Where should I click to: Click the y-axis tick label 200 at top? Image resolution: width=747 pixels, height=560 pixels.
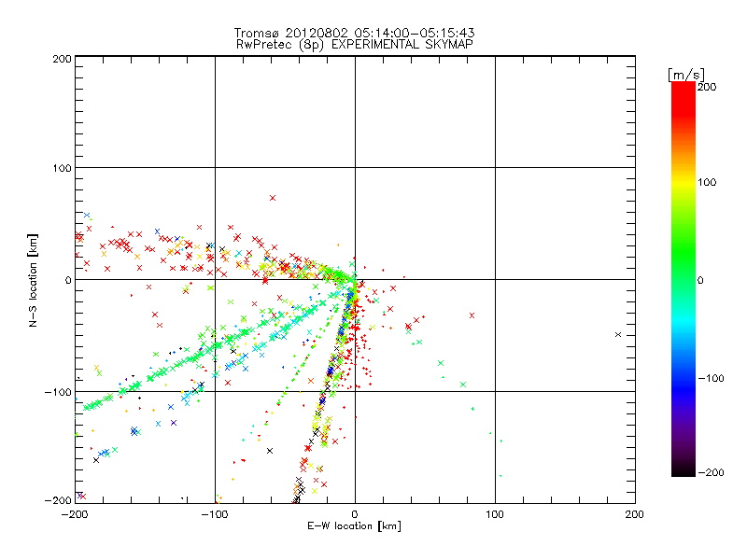pos(61,58)
